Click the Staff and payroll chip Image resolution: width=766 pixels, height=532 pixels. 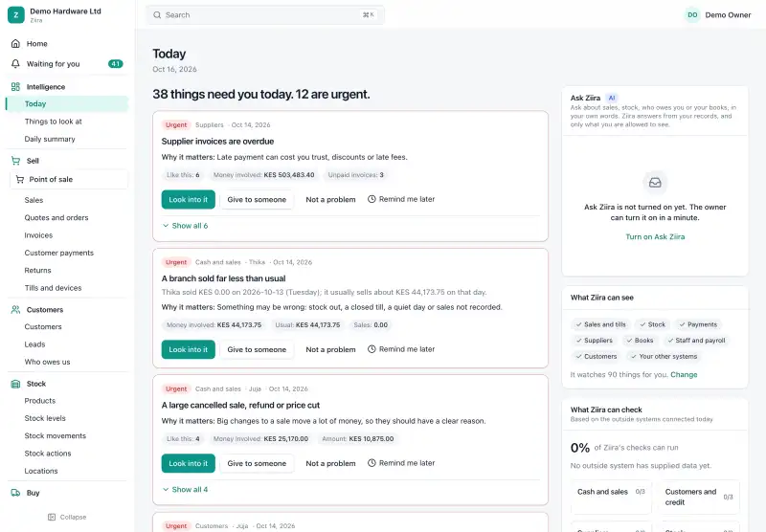point(696,341)
